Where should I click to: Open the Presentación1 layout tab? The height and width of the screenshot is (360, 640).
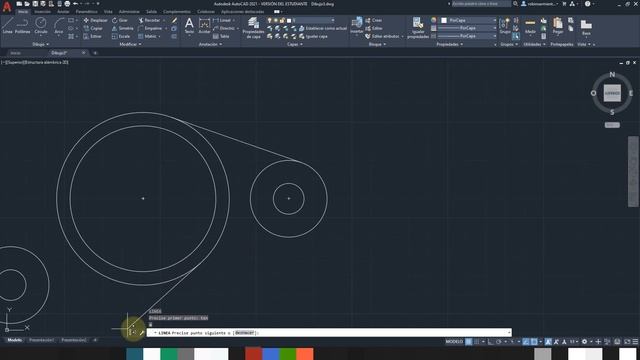tap(41, 340)
